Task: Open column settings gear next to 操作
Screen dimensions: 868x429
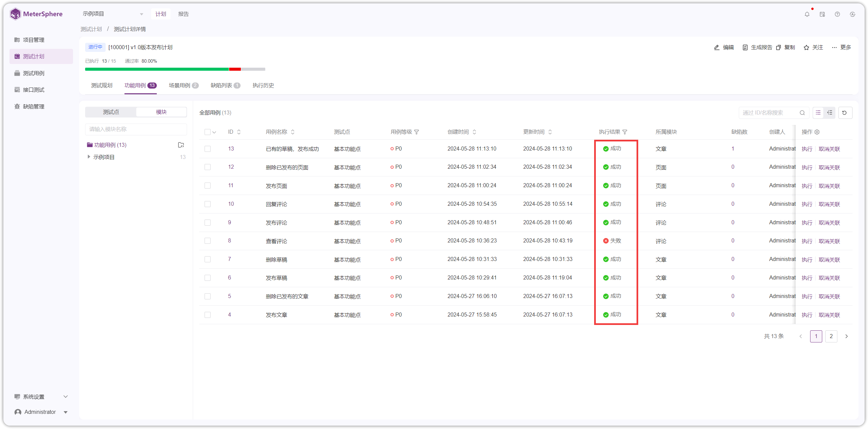Action: click(817, 132)
